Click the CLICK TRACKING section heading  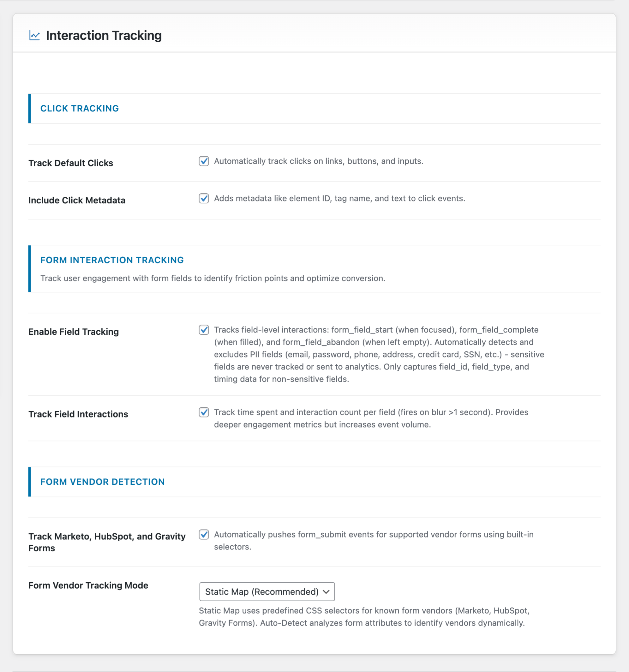tap(80, 108)
